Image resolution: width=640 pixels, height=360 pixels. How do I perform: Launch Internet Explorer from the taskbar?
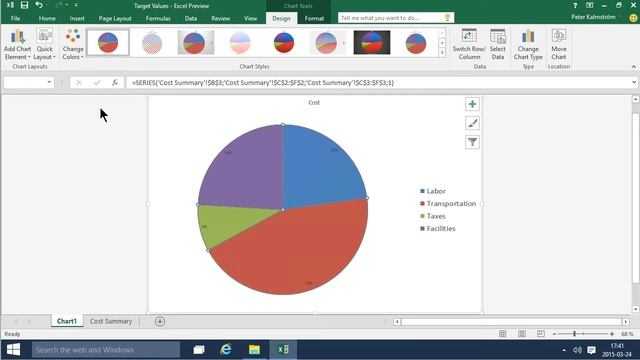tap(226, 350)
